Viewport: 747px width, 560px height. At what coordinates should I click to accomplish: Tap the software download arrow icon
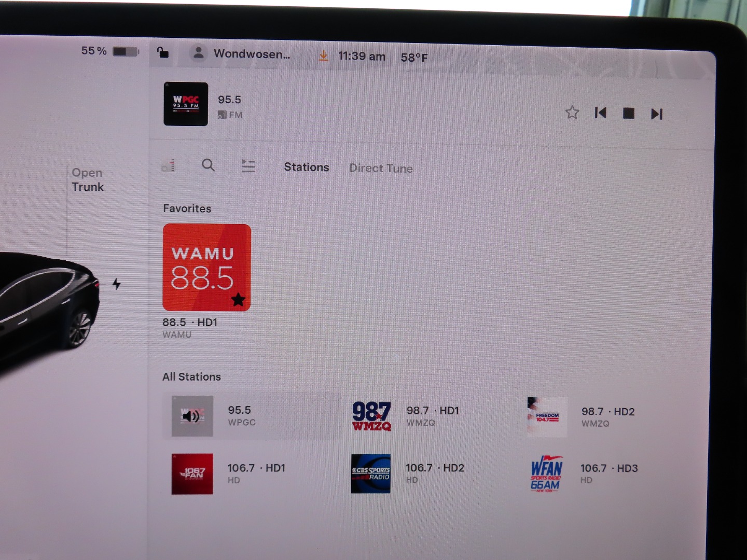point(323,55)
